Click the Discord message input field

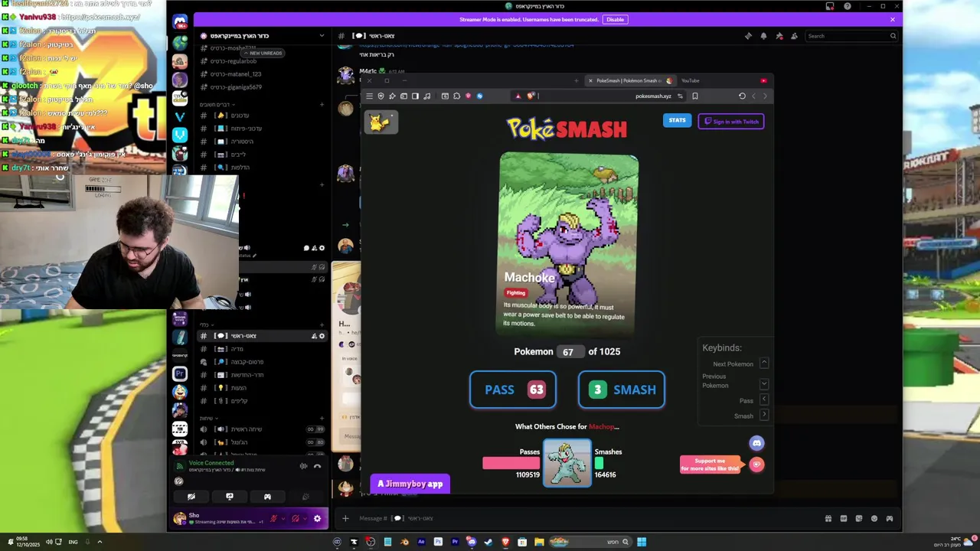pyautogui.click(x=582, y=518)
